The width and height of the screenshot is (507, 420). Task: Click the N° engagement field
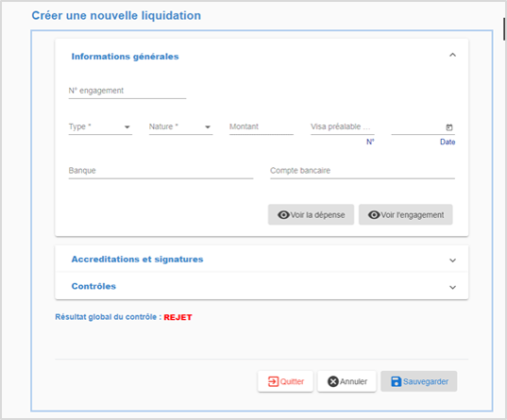click(x=127, y=91)
